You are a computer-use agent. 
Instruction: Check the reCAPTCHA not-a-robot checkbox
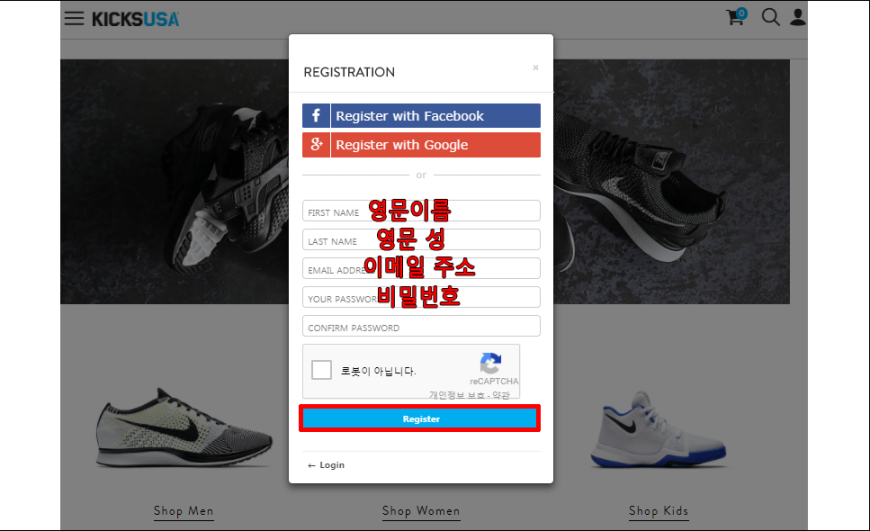[x=321, y=370]
